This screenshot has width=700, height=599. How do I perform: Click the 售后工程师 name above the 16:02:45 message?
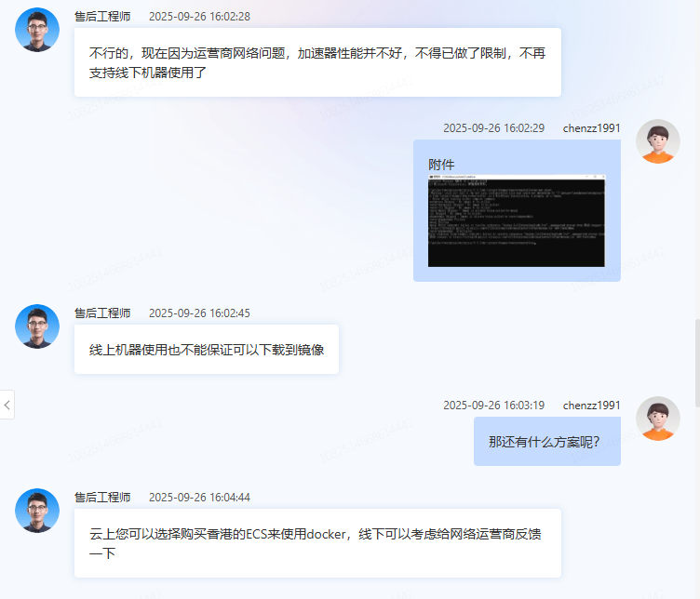pyautogui.click(x=102, y=313)
